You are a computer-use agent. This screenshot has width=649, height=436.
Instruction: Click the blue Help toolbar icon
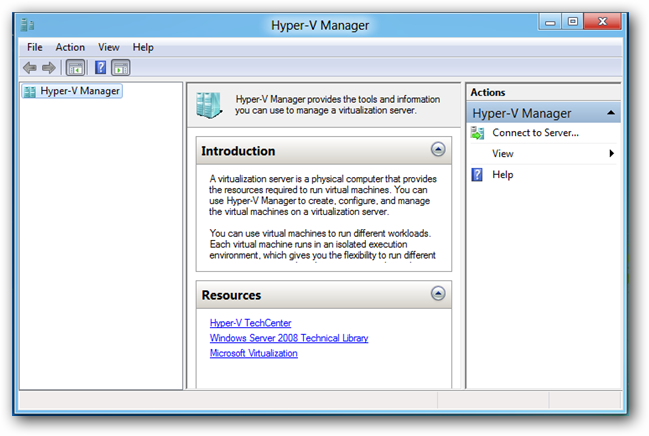click(x=101, y=67)
